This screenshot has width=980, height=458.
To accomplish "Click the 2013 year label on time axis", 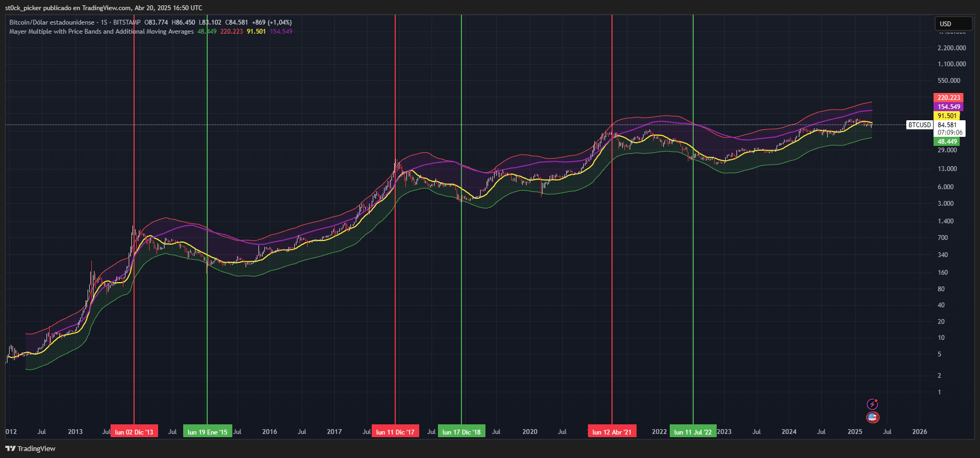I will (x=75, y=432).
